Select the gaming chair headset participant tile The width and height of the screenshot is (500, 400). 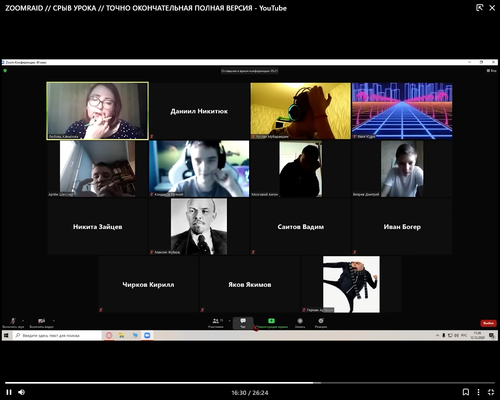coord(199,169)
